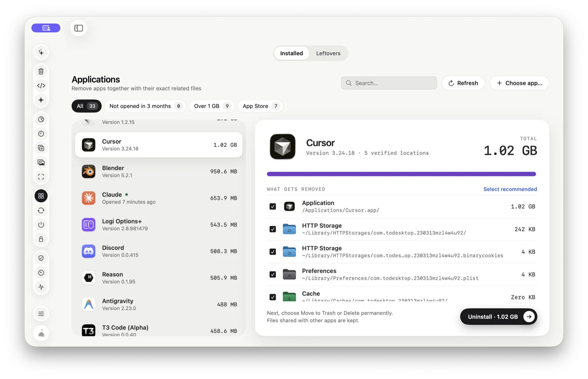Click the Select recommended link

click(510, 189)
